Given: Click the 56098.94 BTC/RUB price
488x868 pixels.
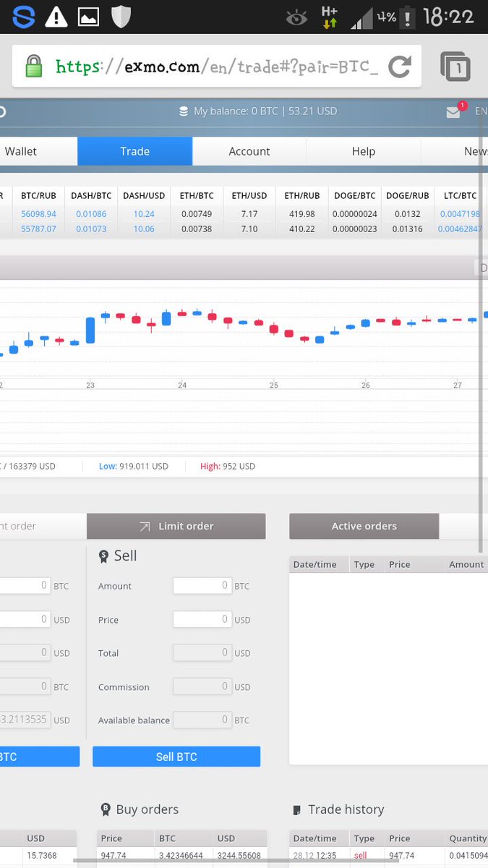Looking at the screenshot, I should (x=39, y=214).
